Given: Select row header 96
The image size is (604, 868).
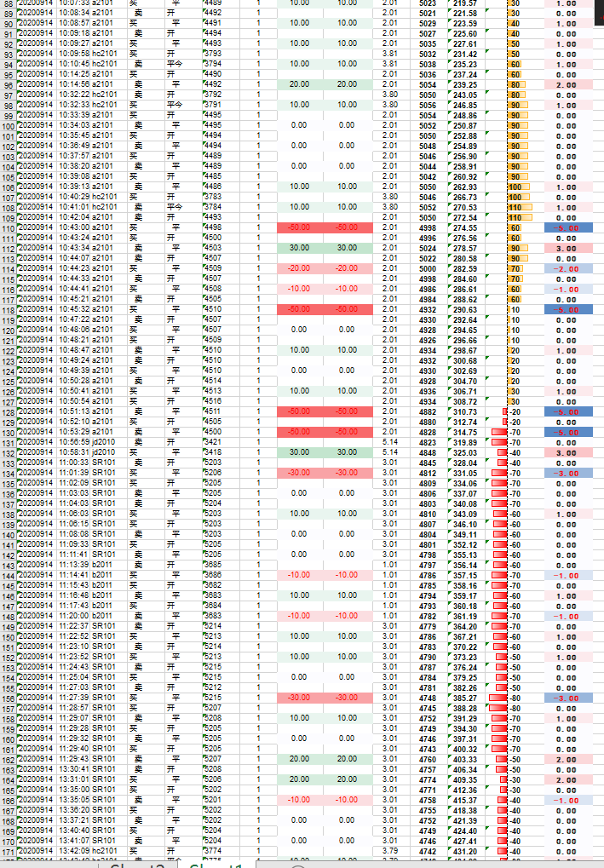Looking at the screenshot, I should tap(8, 85).
